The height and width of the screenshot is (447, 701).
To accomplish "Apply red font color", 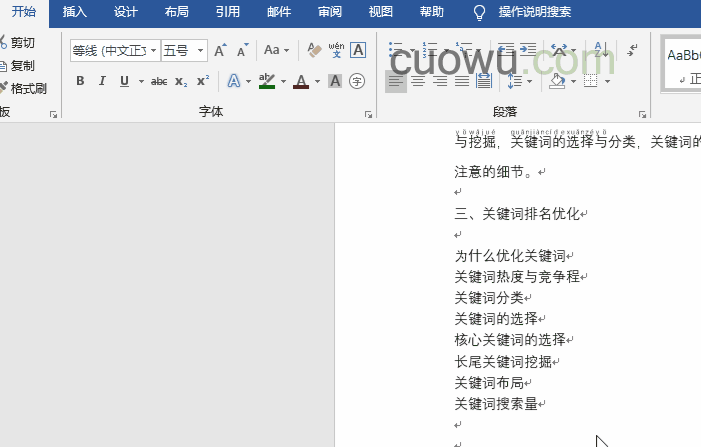I will pyautogui.click(x=301, y=81).
